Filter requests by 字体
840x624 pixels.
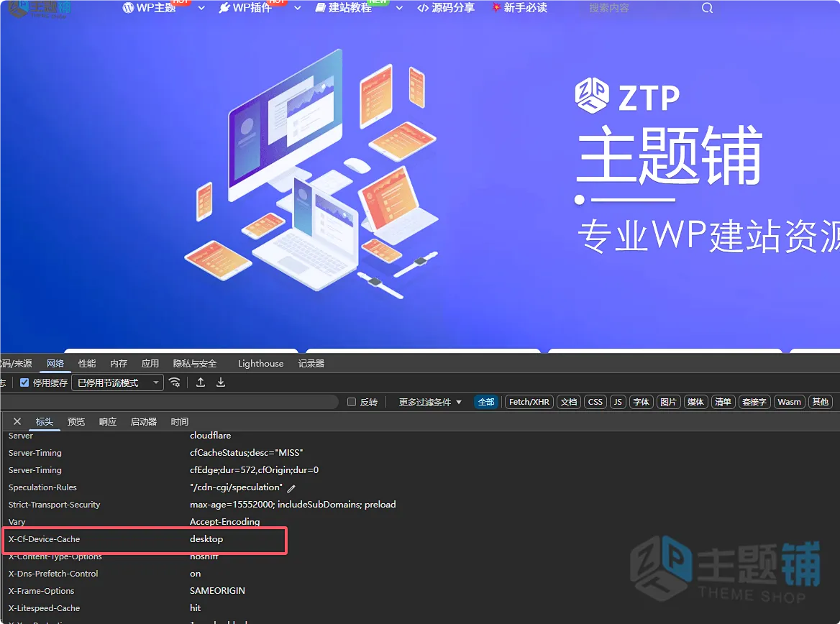642,402
